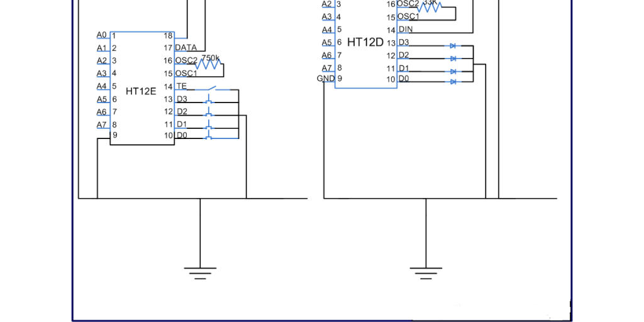Select the A3 address label on HT12E
This screenshot has width=644, height=322.
coord(101,73)
